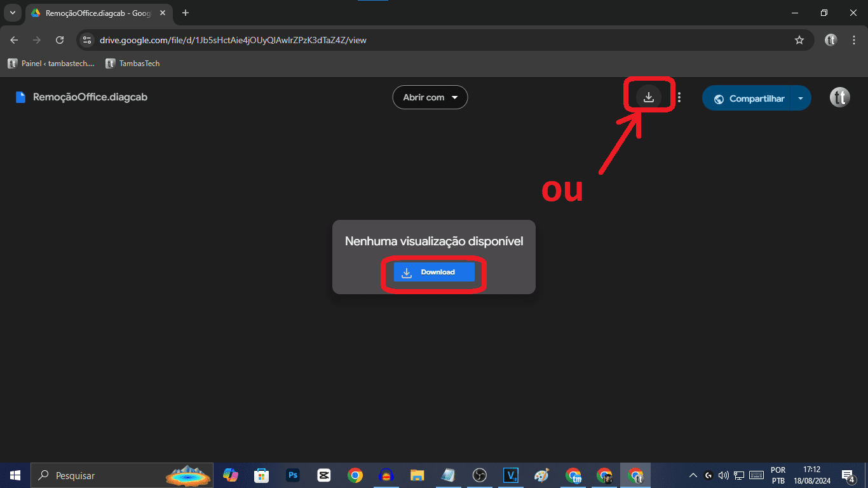
Task: Launch Photoshop from the taskbar
Action: (x=293, y=475)
